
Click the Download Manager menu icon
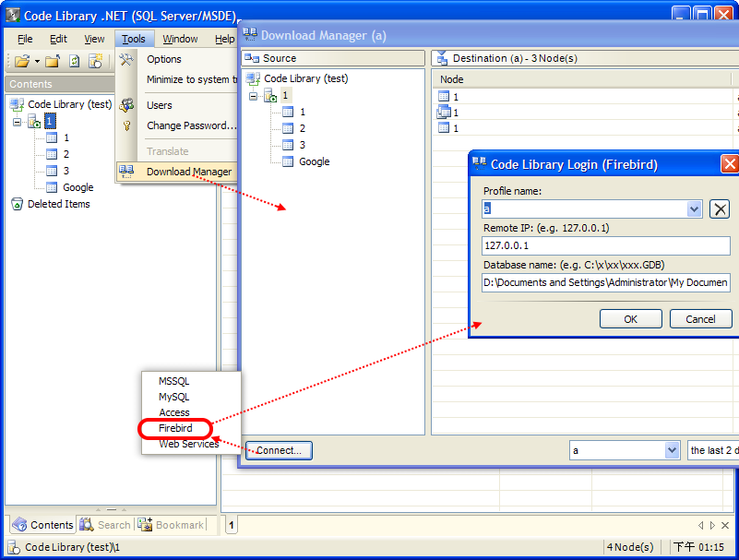[x=126, y=171]
